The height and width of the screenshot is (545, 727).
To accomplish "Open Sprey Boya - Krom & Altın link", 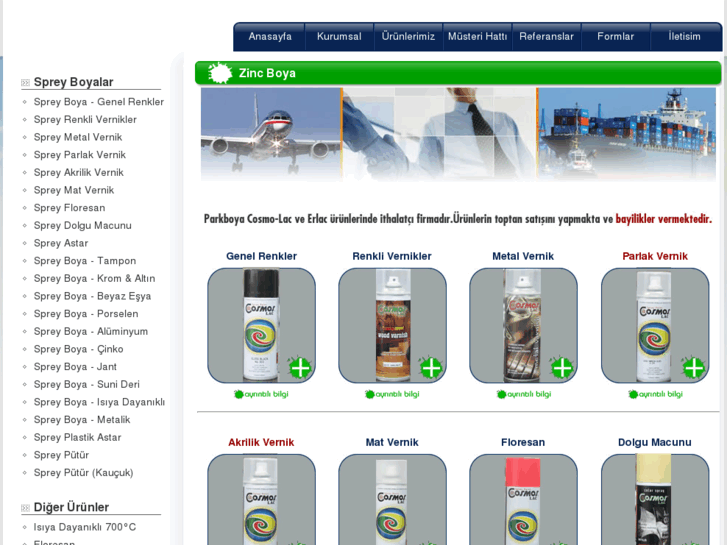I will pyautogui.click(x=95, y=278).
